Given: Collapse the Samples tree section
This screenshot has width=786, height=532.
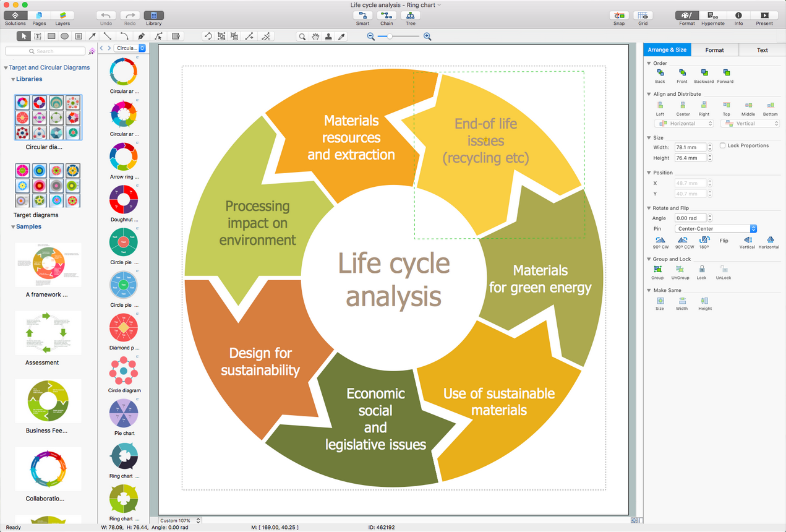Looking at the screenshot, I should pyautogui.click(x=13, y=227).
